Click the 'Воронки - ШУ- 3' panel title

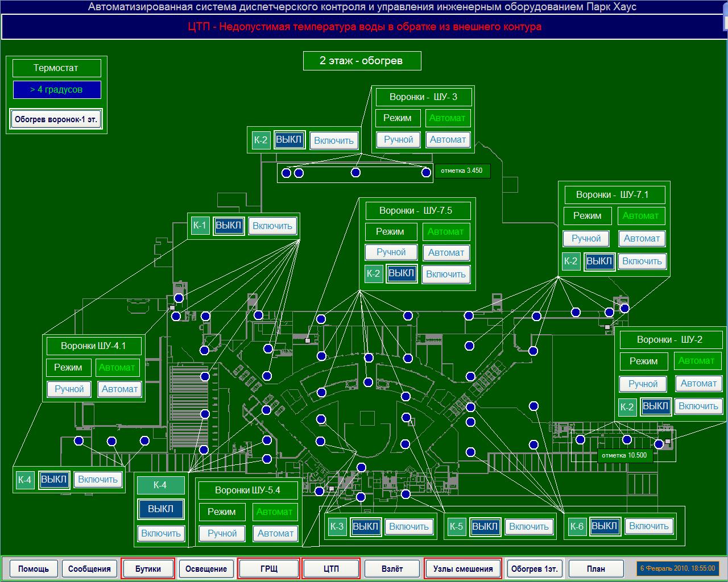[423, 97]
